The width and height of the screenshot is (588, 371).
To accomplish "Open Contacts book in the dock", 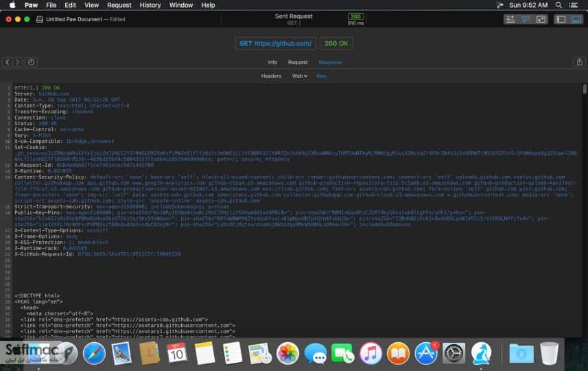I will (x=150, y=353).
